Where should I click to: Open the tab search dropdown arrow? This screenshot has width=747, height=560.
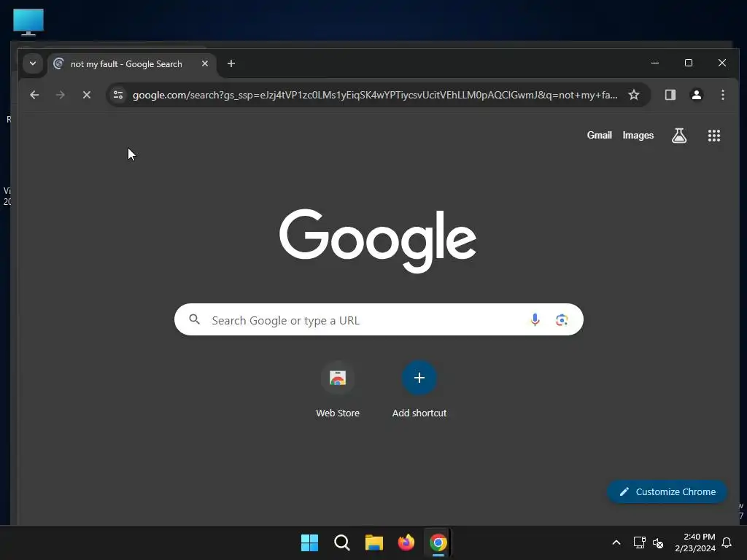32,63
